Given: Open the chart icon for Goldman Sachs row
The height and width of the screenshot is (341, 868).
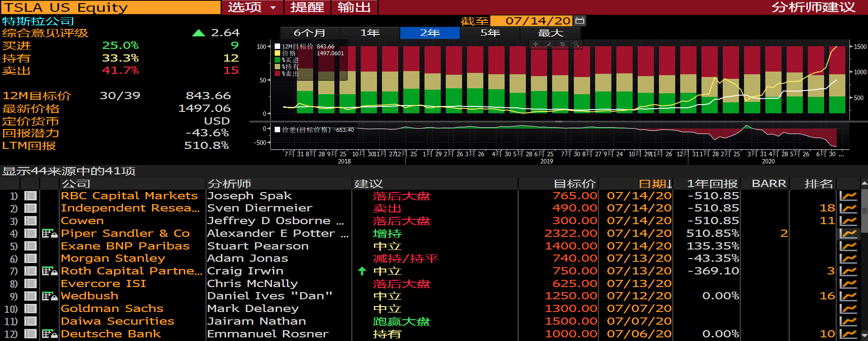Looking at the screenshot, I should tap(849, 308).
